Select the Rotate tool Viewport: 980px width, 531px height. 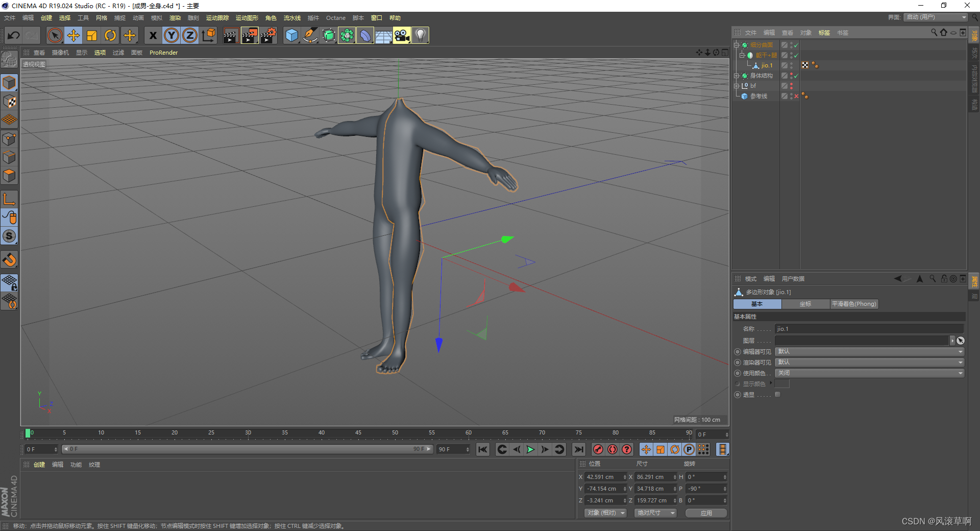tap(110, 35)
